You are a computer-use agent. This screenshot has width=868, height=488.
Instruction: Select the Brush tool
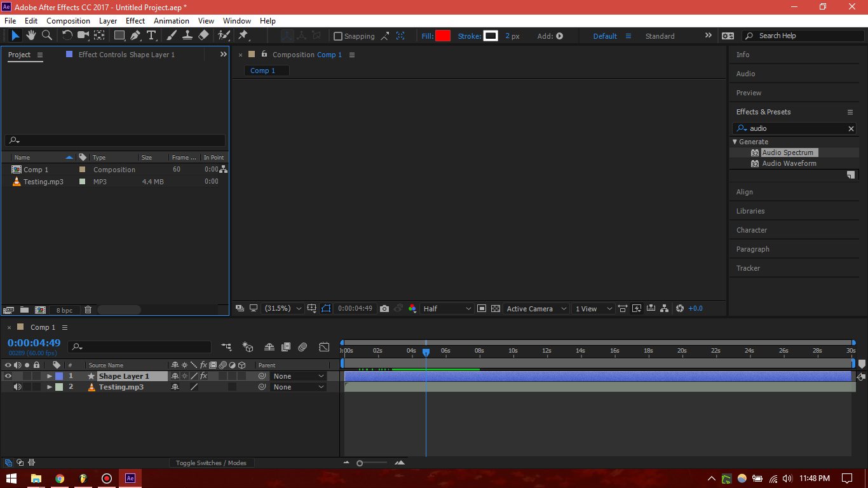point(172,36)
